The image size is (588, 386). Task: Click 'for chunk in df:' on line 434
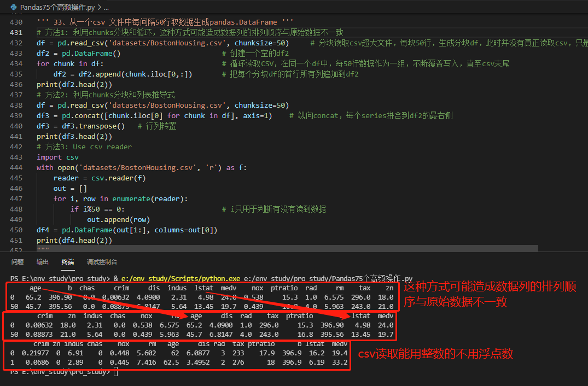[70, 64]
